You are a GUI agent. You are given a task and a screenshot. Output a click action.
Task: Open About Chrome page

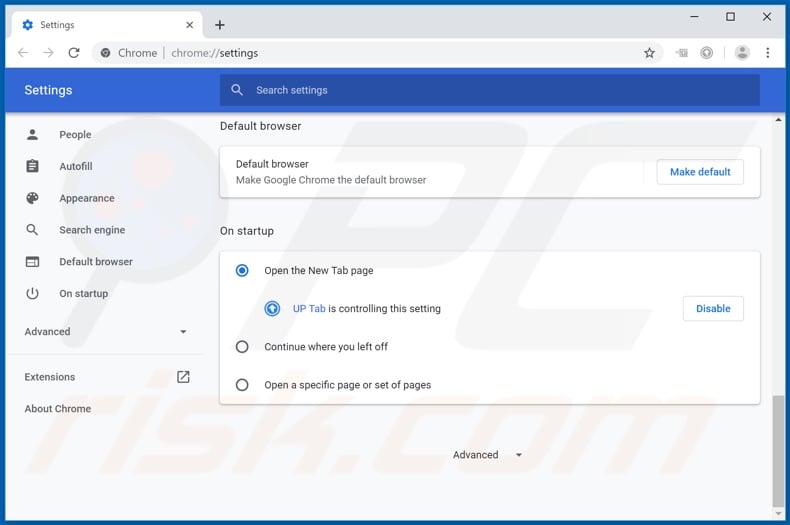click(58, 409)
